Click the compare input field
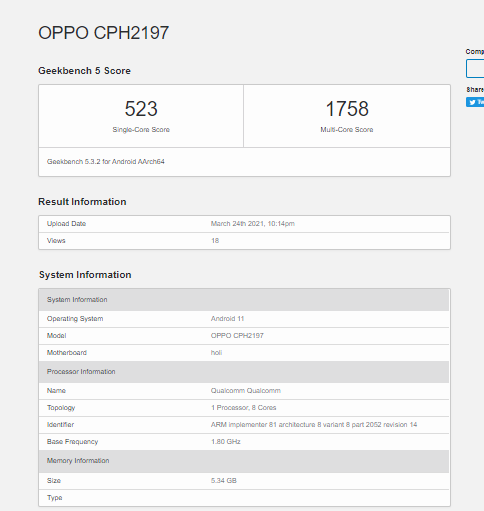The width and height of the screenshot is (484, 511). pos(475,69)
